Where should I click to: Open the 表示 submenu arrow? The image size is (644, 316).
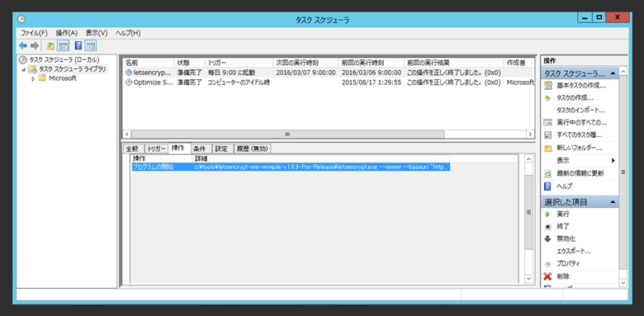point(613,160)
